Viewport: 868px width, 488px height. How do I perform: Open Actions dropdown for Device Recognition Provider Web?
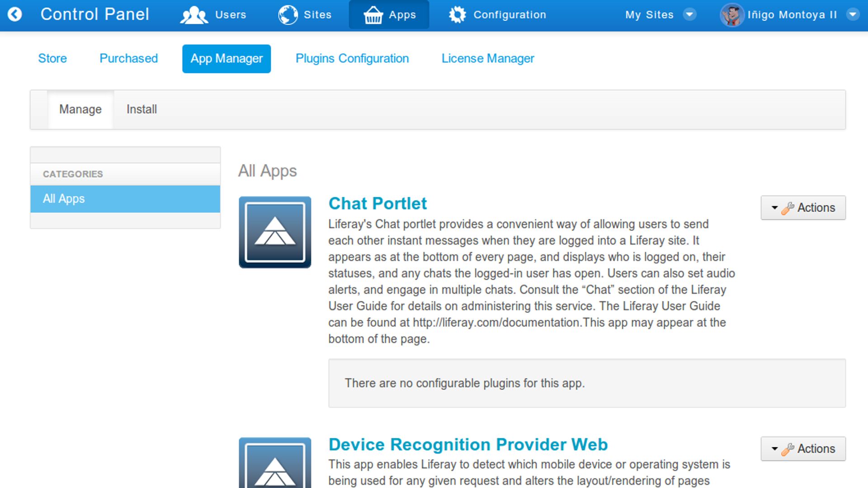[803, 449]
